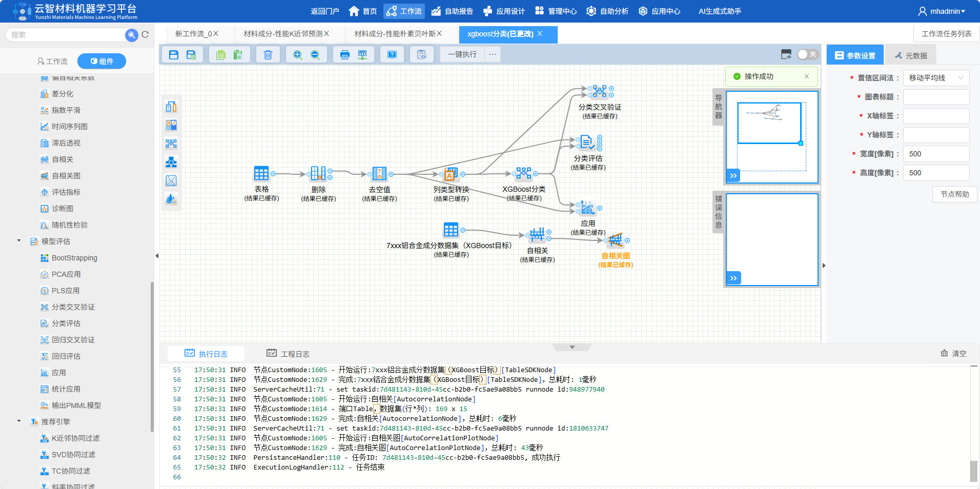Select the 自相关图 node icon on canvas
The height and width of the screenshot is (489, 980).
(x=615, y=240)
